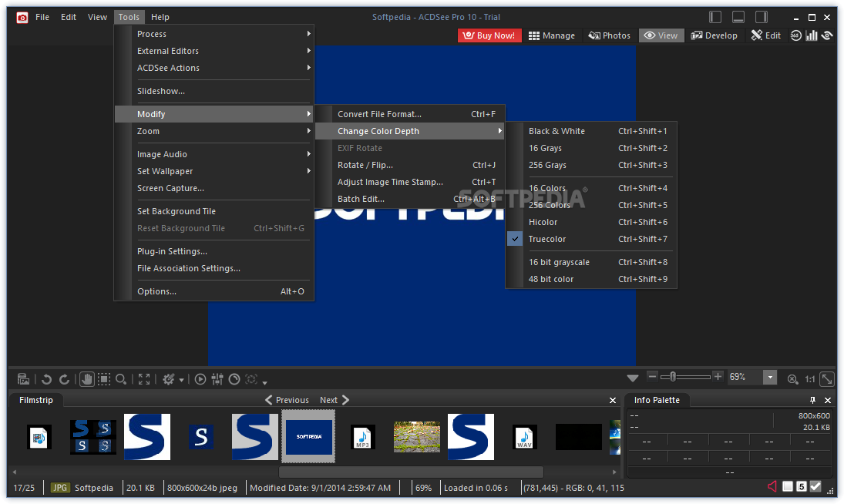The width and height of the screenshot is (844, 504).
Task: Toggle the checkmark tag box in status bar
Action: [815, 487]
